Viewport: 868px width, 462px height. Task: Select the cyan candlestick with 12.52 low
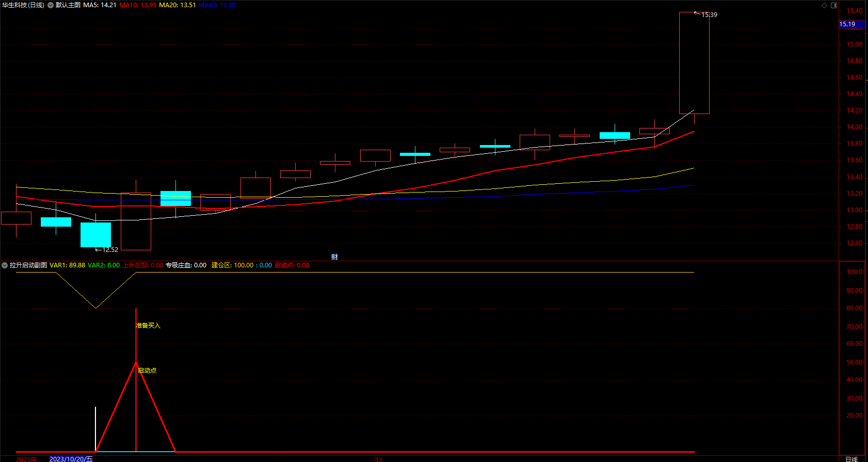coord(95,234)
